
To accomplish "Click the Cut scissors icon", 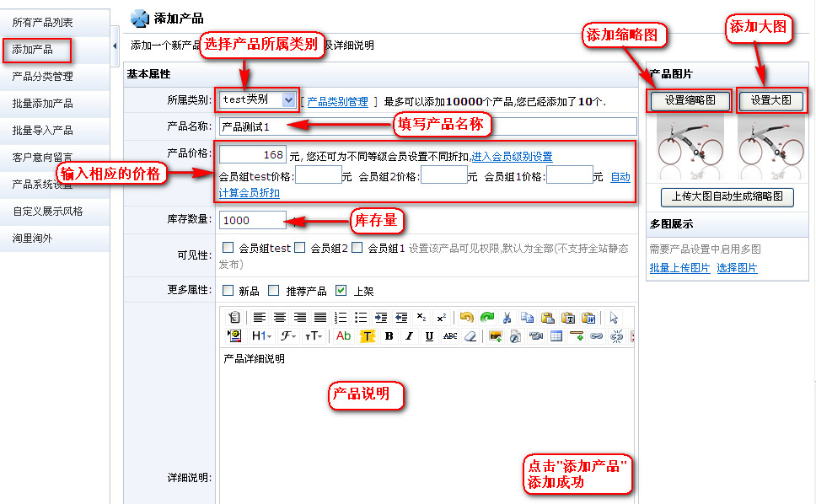I will (x=507, y=318).
